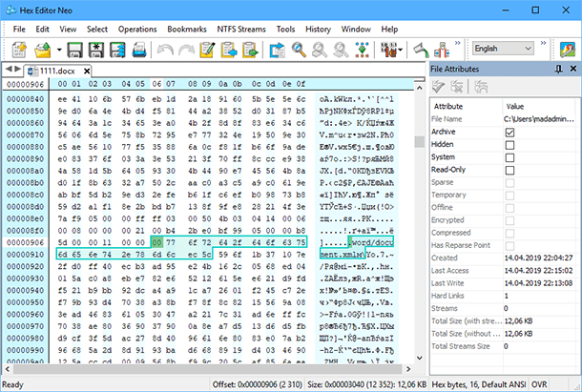
Task: Close the 1111.docx tab
Action: 87,71
